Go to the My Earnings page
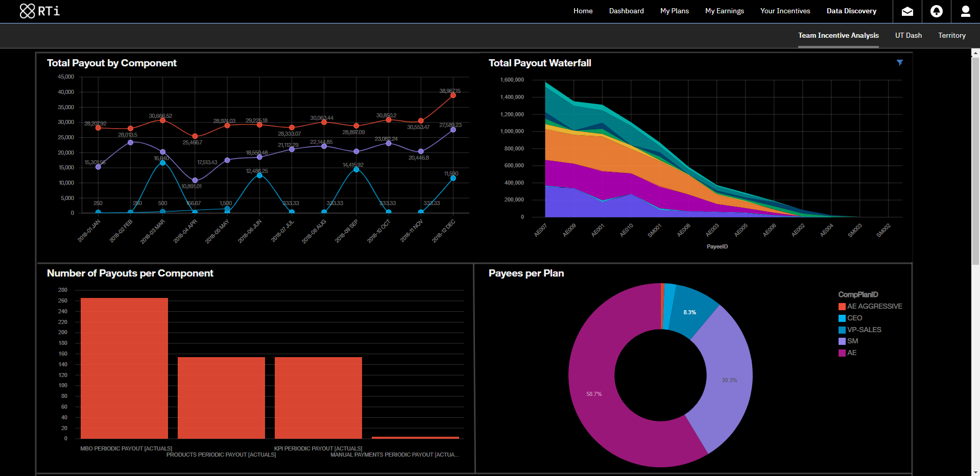 coord(724,11)
